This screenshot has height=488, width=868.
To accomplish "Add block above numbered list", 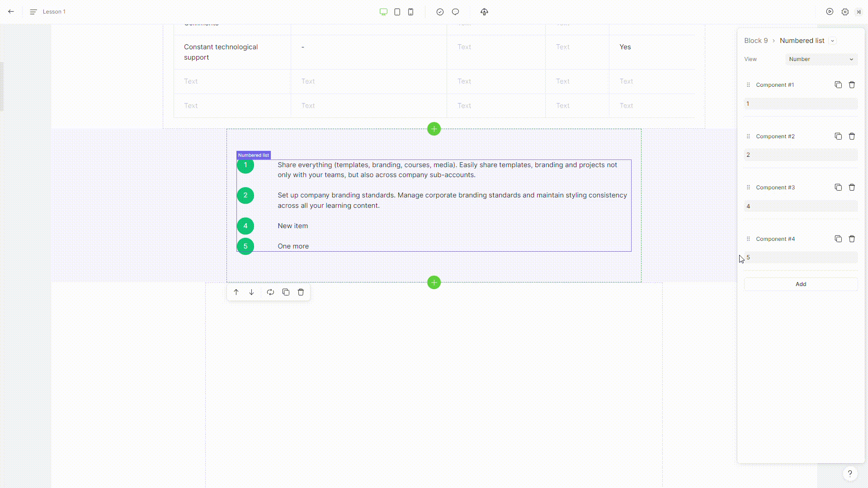I will coord(434,129).
